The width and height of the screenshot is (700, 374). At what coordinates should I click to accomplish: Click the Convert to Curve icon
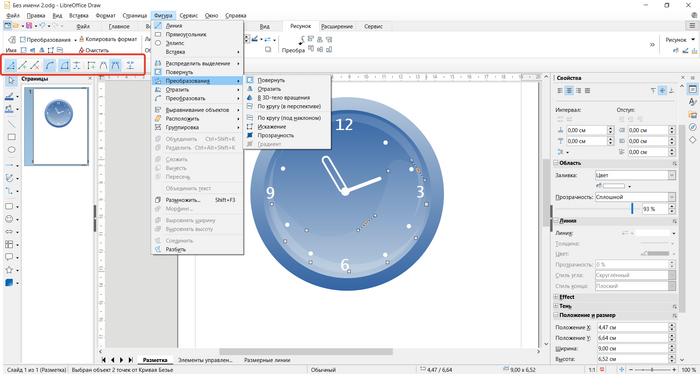point(50,66)
